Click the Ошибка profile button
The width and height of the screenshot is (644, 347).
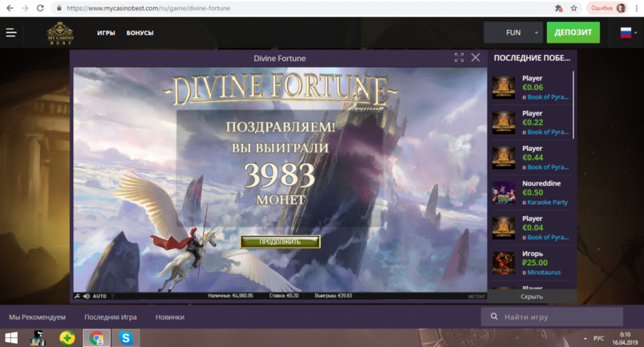[607, 8]
